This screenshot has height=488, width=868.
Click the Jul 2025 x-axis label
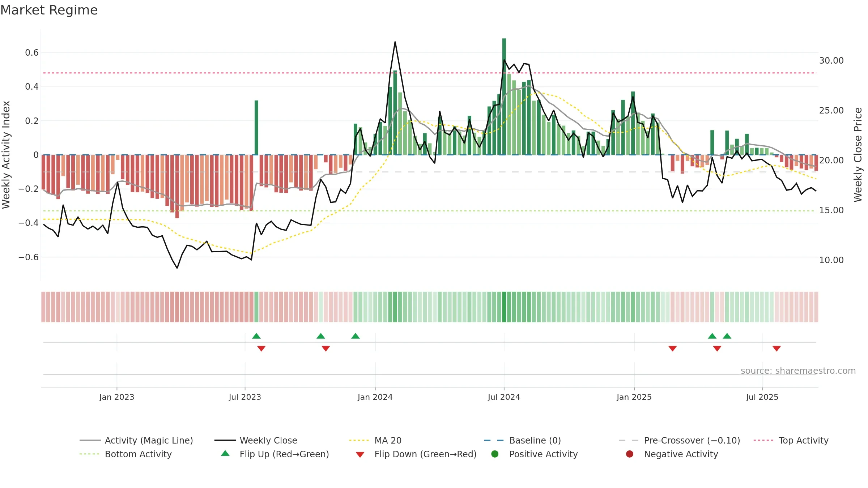762,397
